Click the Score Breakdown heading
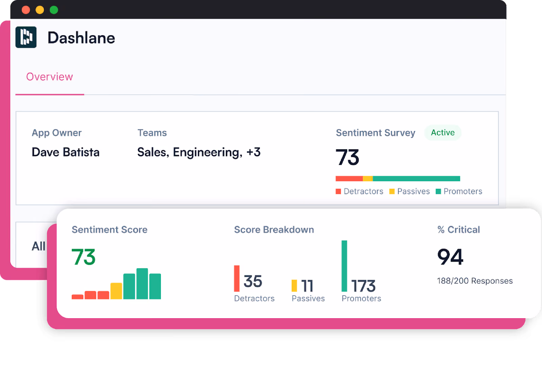 pos(274,230)
